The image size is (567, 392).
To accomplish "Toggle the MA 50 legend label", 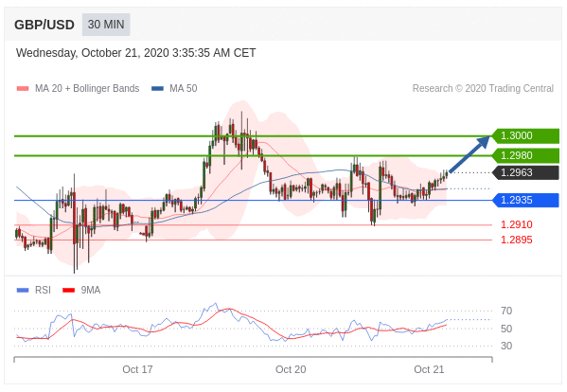I will [184, 89].
